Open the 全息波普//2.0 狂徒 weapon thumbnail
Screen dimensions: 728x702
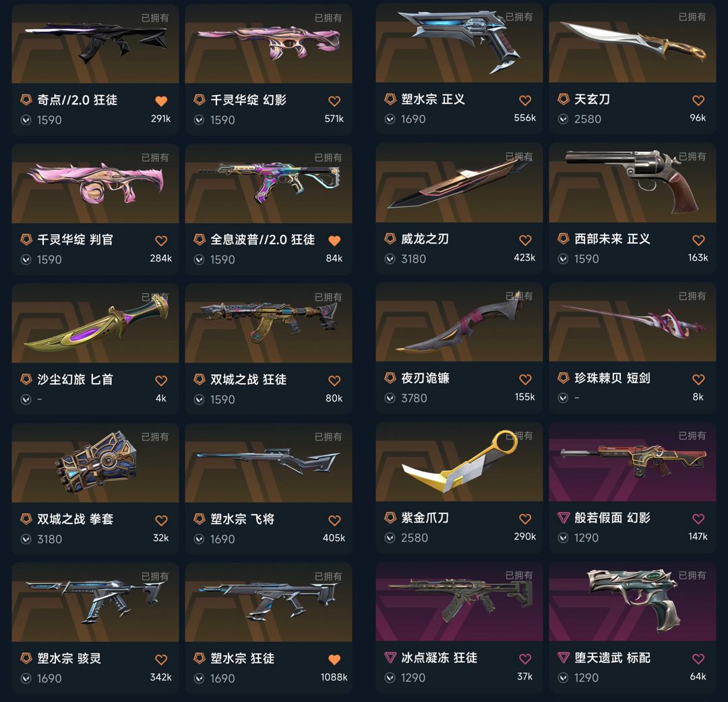(268, 183)
